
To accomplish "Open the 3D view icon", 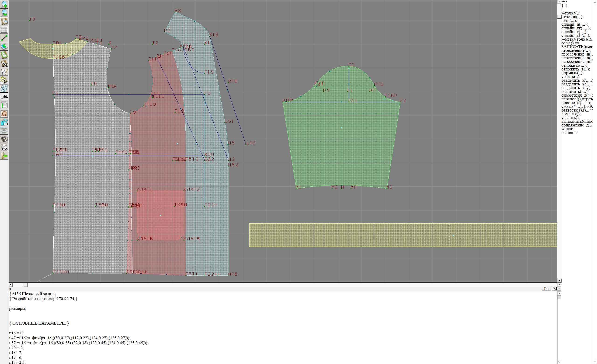I will point(4,122).
